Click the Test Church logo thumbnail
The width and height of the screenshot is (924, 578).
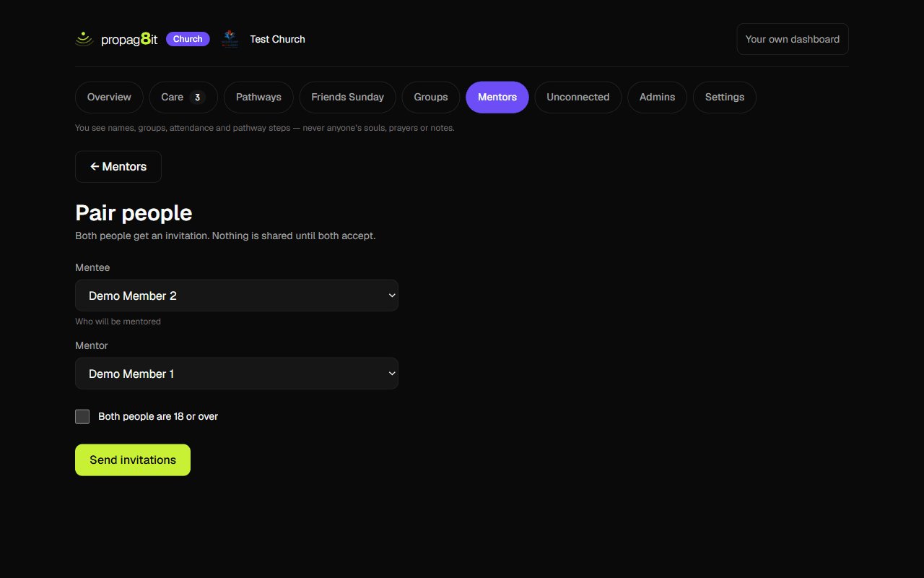(x=230, y=39)
